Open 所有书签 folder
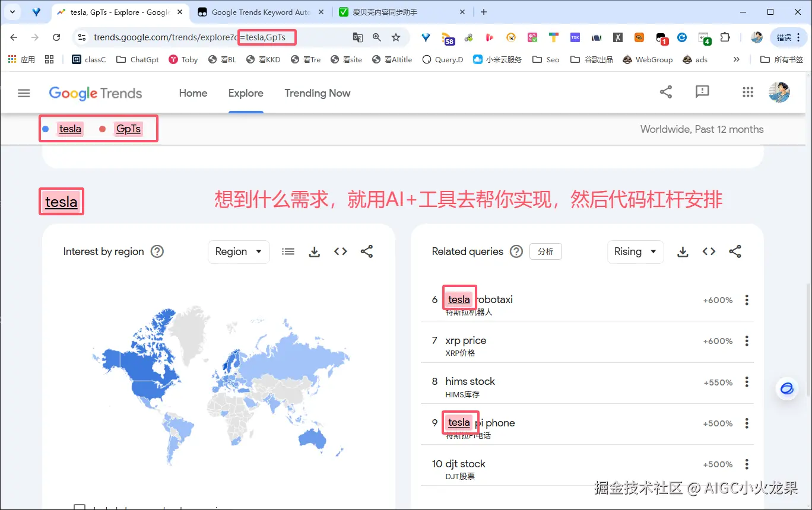Viewport: 812px width, 510px height. (x=782, y=59)
